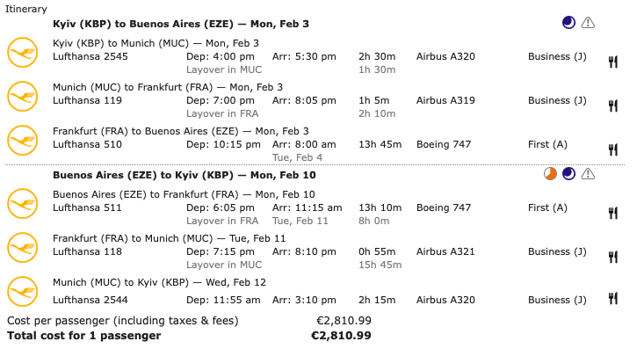Click the meal icon for Lufthansa 510

tap(613, 149)
